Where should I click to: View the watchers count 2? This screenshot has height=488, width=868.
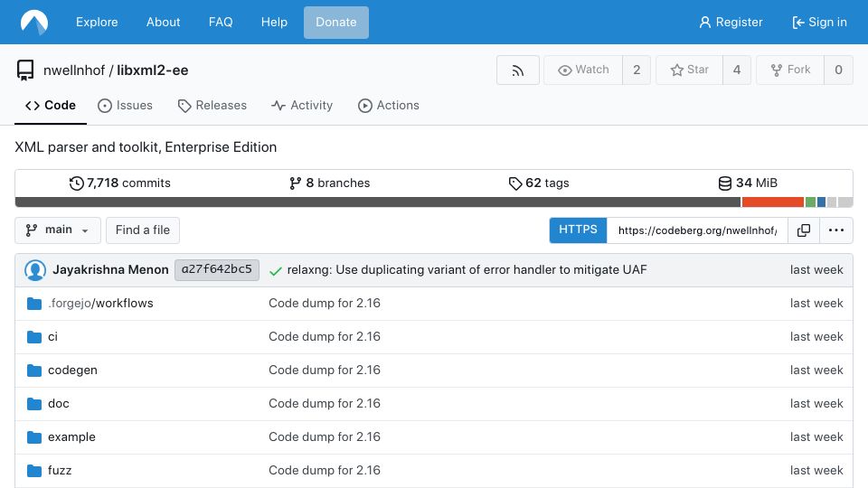point(637,70)
